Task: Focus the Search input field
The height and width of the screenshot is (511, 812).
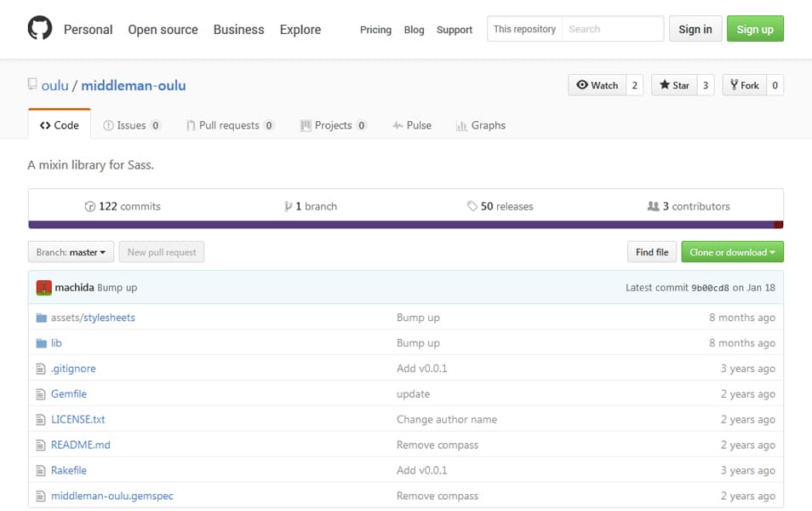Action: click(613, 29)
